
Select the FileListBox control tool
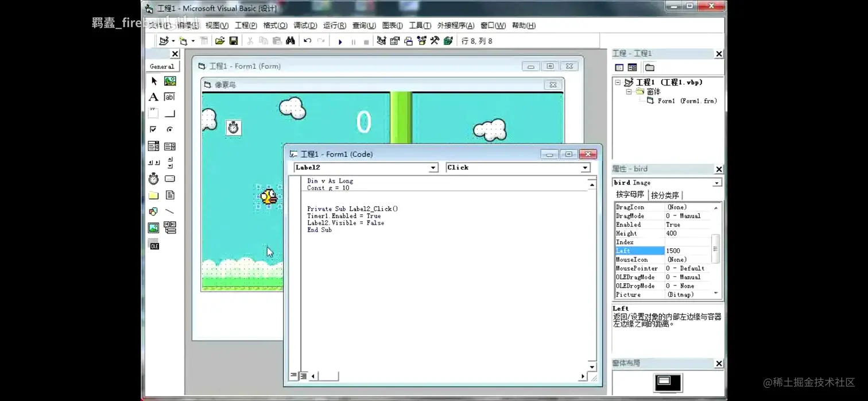[170, 195]
